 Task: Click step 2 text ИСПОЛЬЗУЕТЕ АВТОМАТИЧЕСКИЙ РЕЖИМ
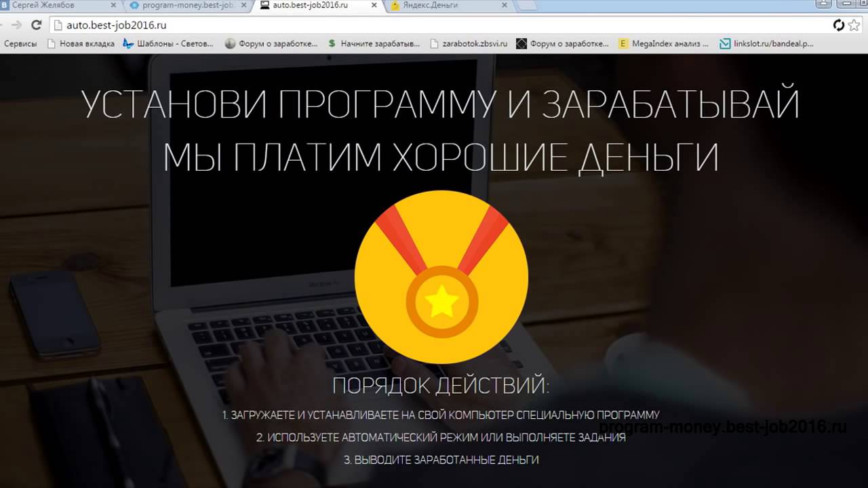441,437
